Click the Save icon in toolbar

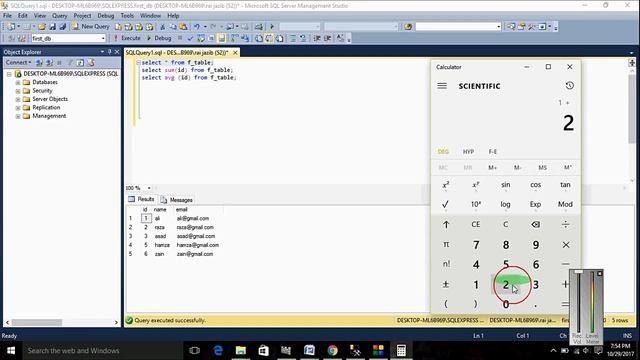click(x=52, y=27)
